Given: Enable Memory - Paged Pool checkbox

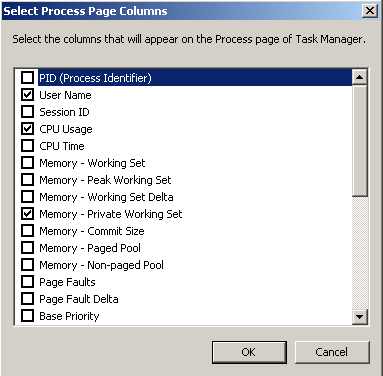Looking at the screenshot, I should pyautogui.click(x=27, y=248).
